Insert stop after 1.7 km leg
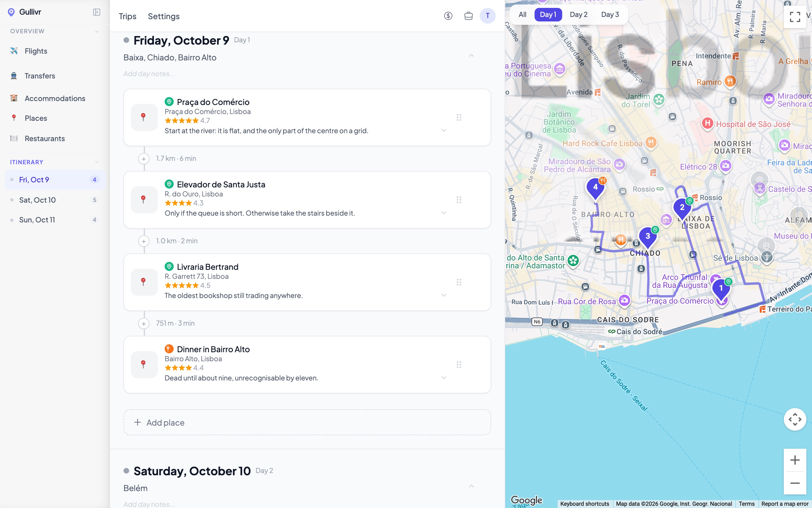 144,159
